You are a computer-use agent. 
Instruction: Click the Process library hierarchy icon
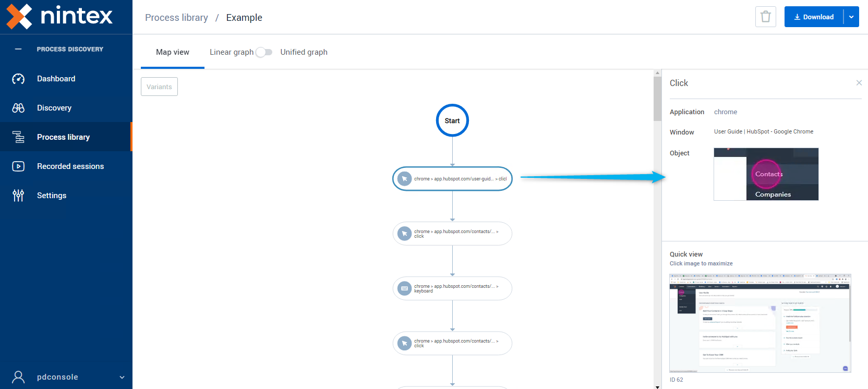pos(18,137)
